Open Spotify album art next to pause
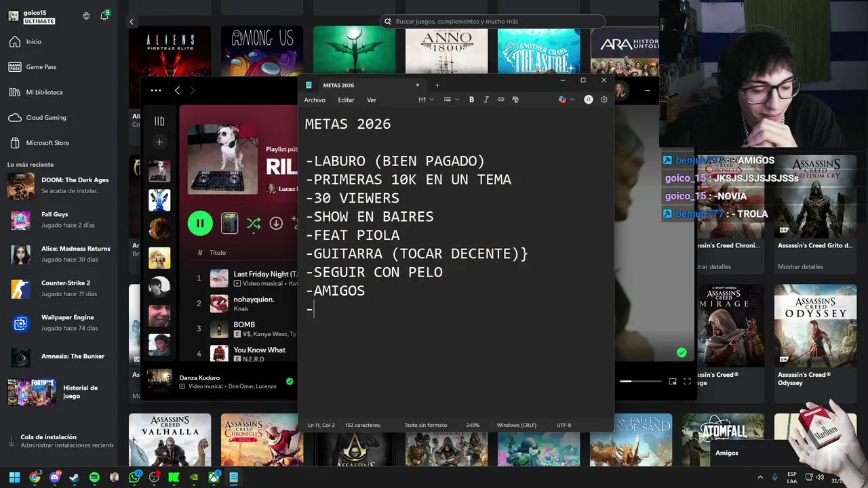Screen dimensions: 868x488 [230, 223]
